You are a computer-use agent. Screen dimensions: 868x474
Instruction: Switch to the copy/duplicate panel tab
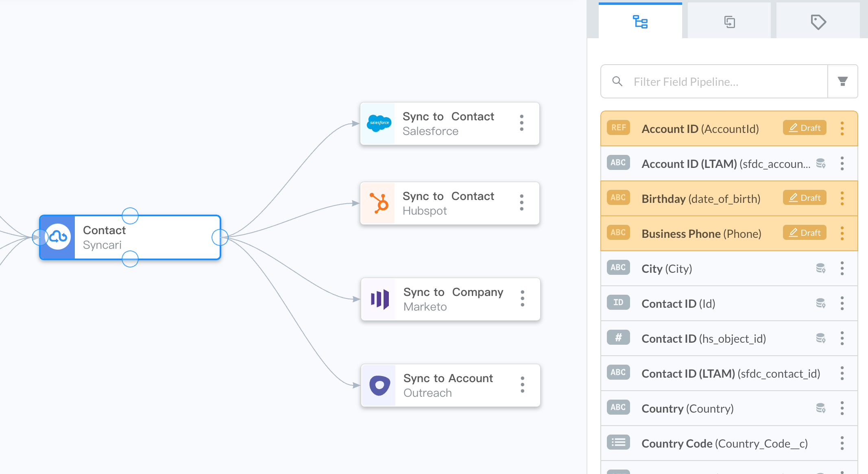click(x=729, y=21)
